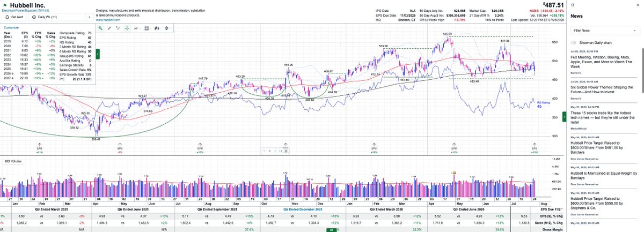The image size is (644, 232).
Task: Click the Set Alert button
Action: pos(14,17)
